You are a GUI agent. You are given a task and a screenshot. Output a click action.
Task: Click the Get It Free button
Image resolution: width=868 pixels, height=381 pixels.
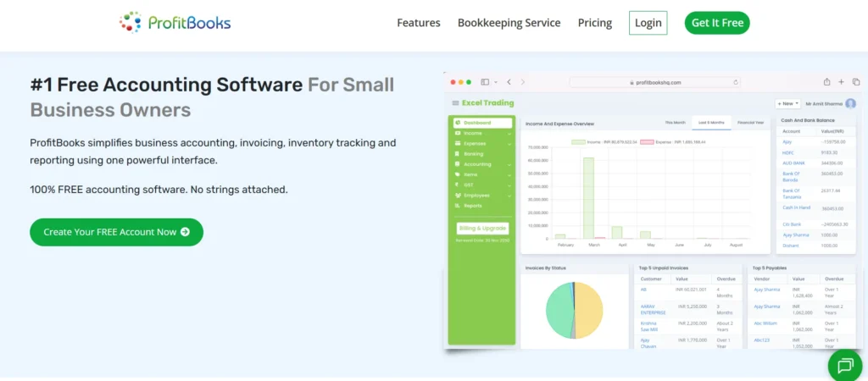[x=717, y=23]
